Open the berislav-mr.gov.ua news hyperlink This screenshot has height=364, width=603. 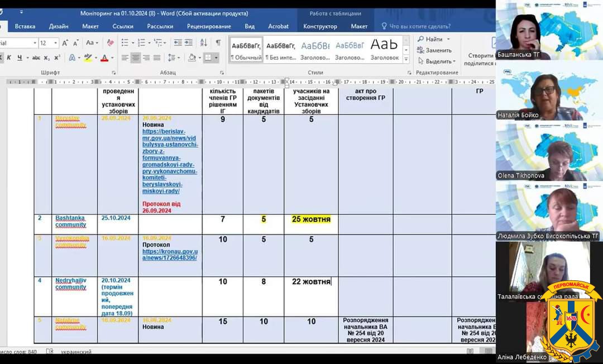[170, 161]
